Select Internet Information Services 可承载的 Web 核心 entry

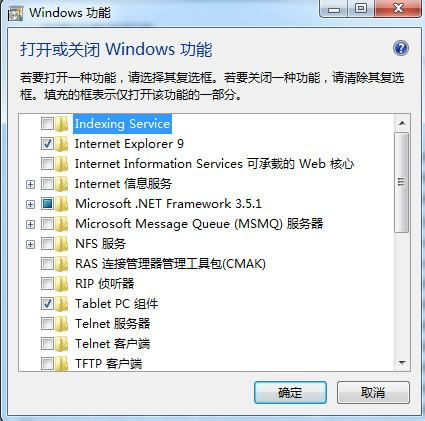pos(214,164)
